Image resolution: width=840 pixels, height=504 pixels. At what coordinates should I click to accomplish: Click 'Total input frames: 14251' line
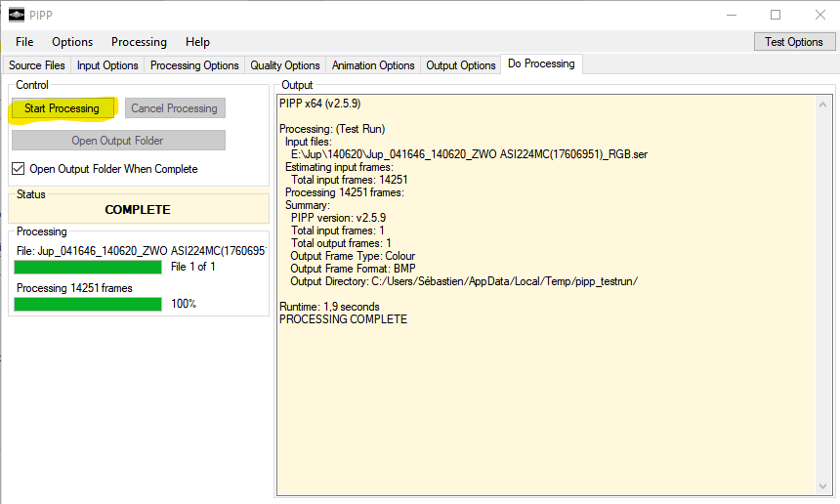click(x=350, y=180)
